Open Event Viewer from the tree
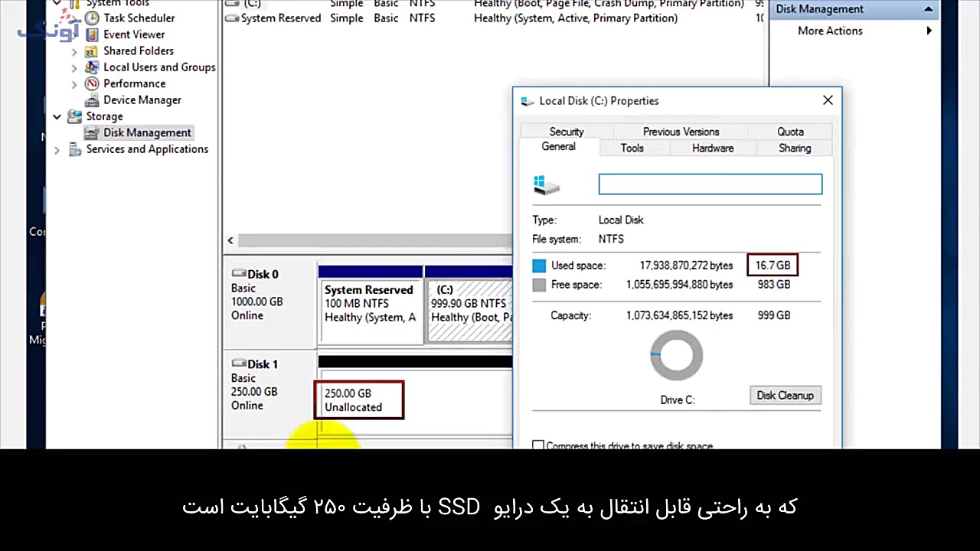 tap(91, 34)
